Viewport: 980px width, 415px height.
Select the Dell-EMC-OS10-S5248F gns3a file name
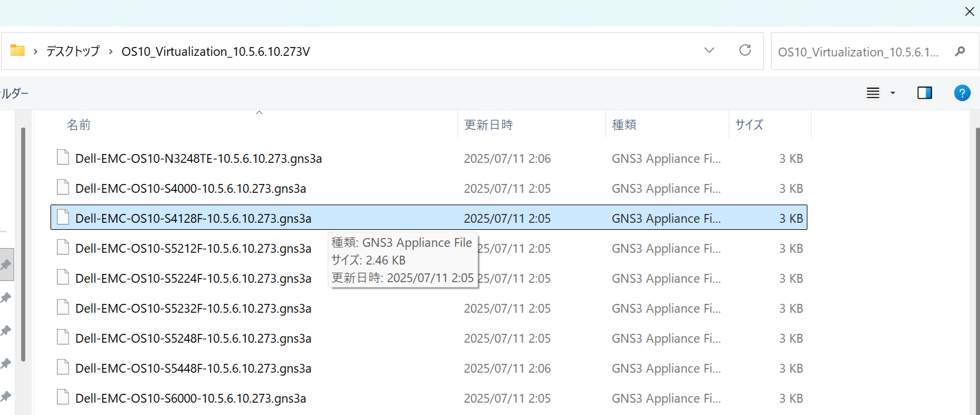(x=193, y=339)
